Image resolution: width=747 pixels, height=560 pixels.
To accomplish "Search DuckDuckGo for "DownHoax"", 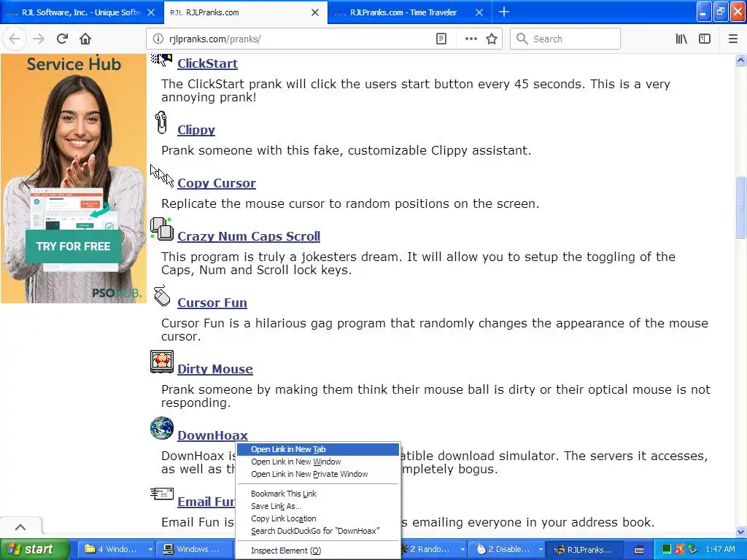I will [318, 531].
